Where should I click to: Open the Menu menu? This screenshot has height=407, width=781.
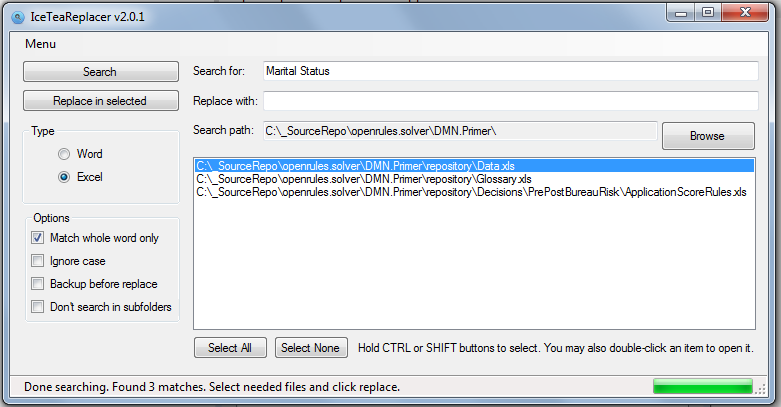41,44
